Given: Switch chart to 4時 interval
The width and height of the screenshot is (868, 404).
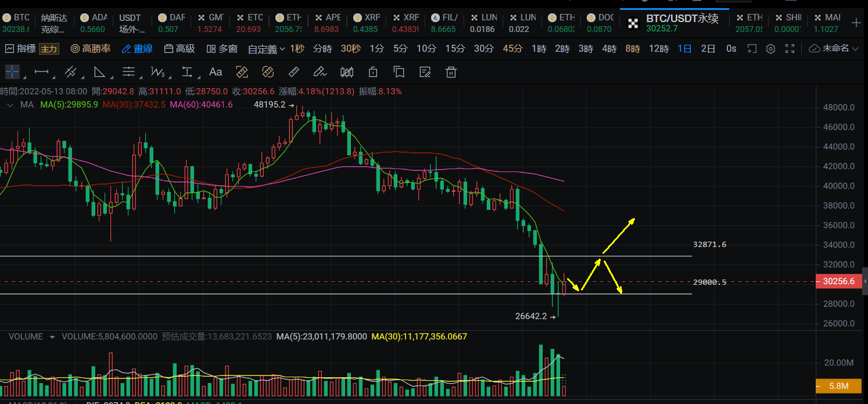Looking at the screenshot, I should (609, 49).
